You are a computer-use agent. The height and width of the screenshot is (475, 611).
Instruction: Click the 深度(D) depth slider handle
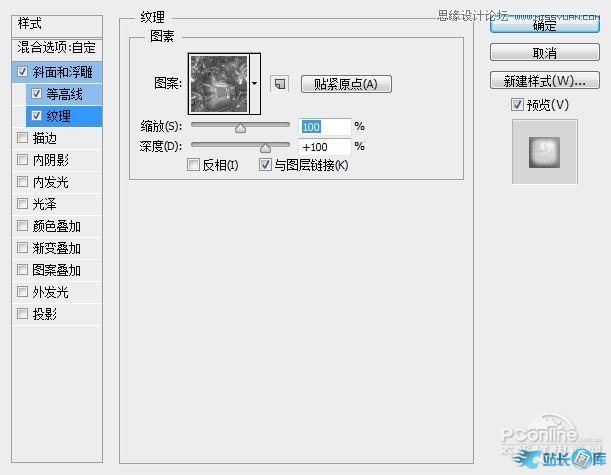pyautogui.click(x=265, y=148)
